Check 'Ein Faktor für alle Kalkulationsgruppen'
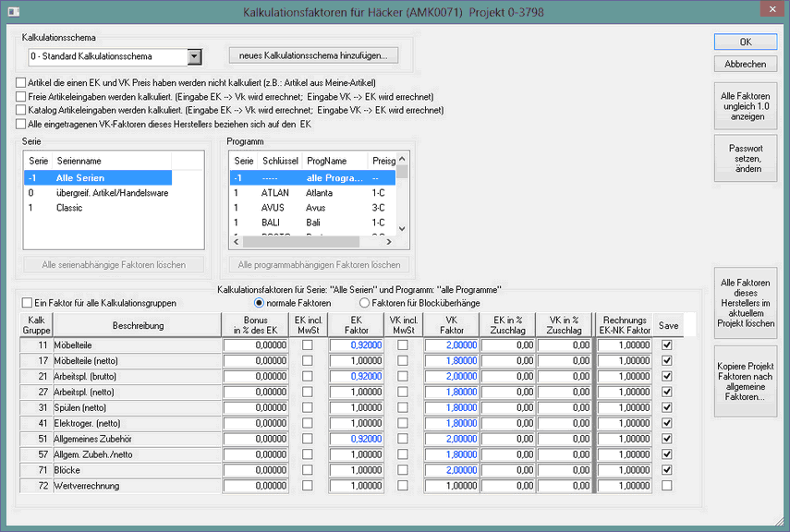The width and height of the screenshot is (790, 532). pos(27,303)
